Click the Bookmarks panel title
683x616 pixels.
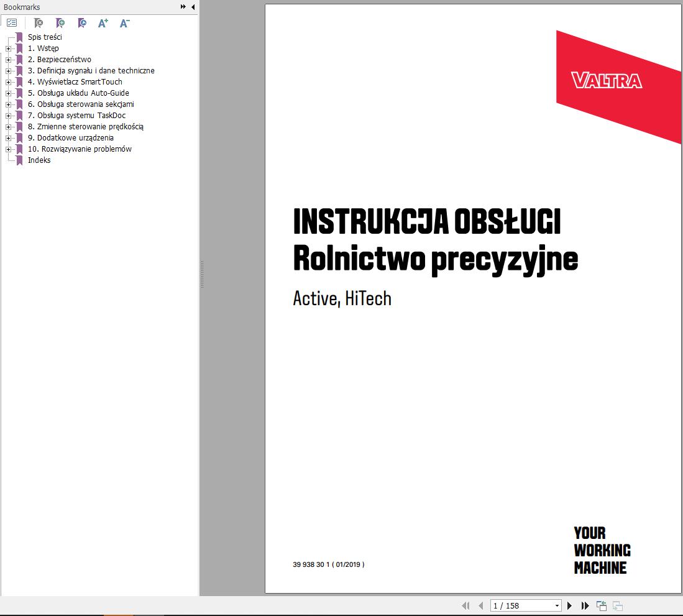pyautogui.click(x=22, y=7)
